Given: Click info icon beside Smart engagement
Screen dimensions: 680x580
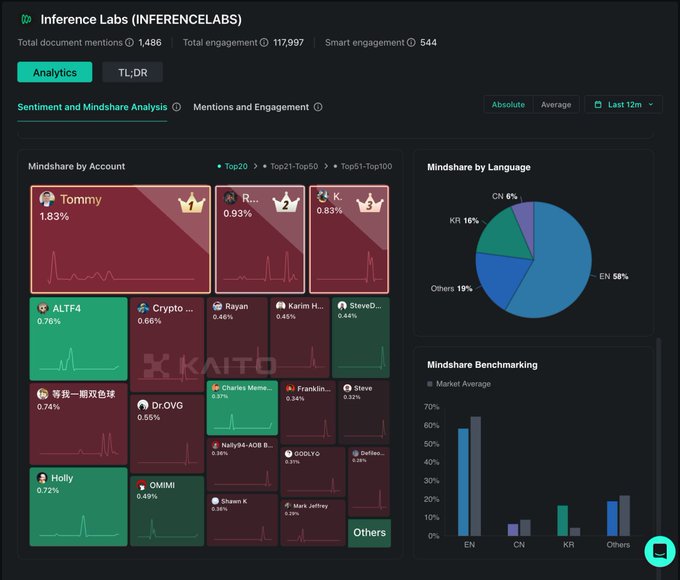Looking at the screenshot, I should click(x=411, y=43).
